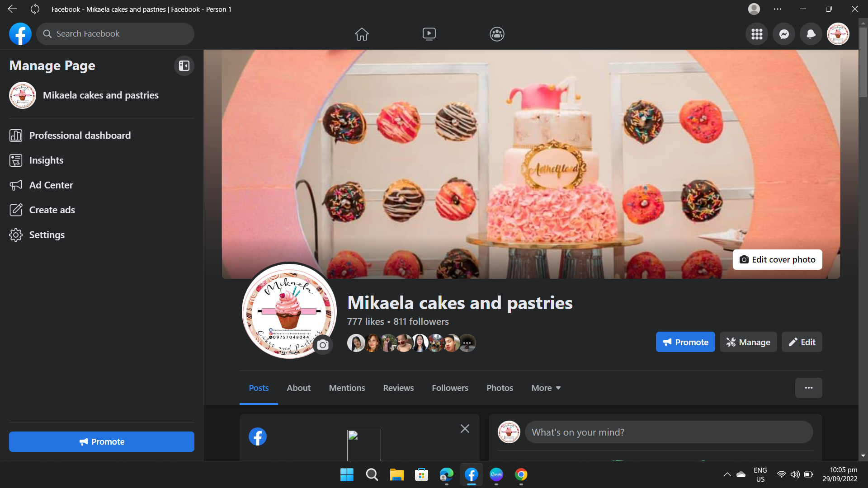Click the Facebook logo icon

point(20,34)
